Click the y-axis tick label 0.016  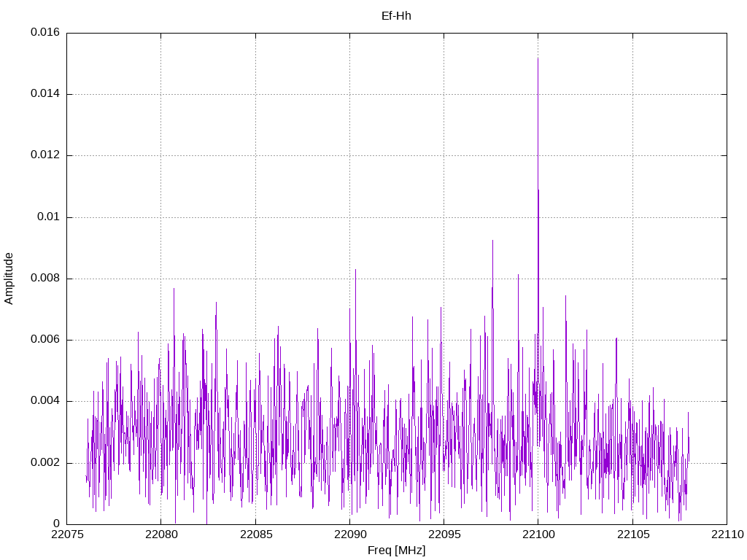pos(44,33)
